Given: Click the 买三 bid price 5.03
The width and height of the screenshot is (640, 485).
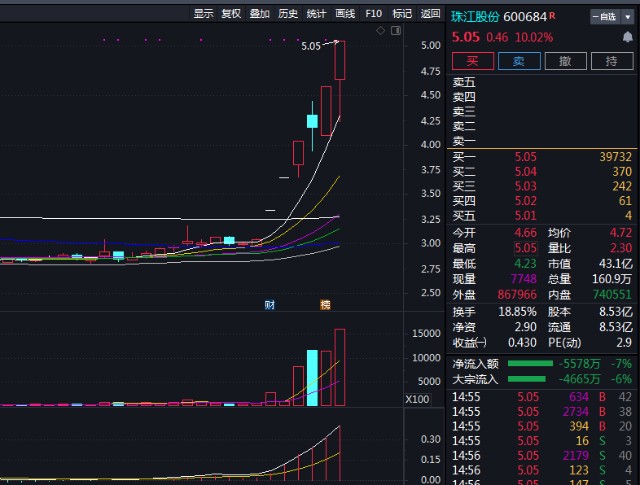Looking at the screenshot, I should [526, 186].
